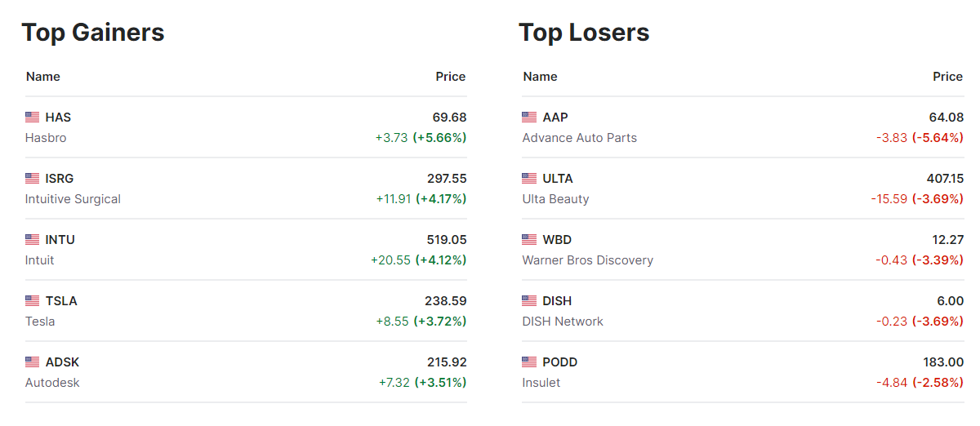The image size is (980, 426).
Task: Click the flag icon next to AAP
Action: point(529,118)
